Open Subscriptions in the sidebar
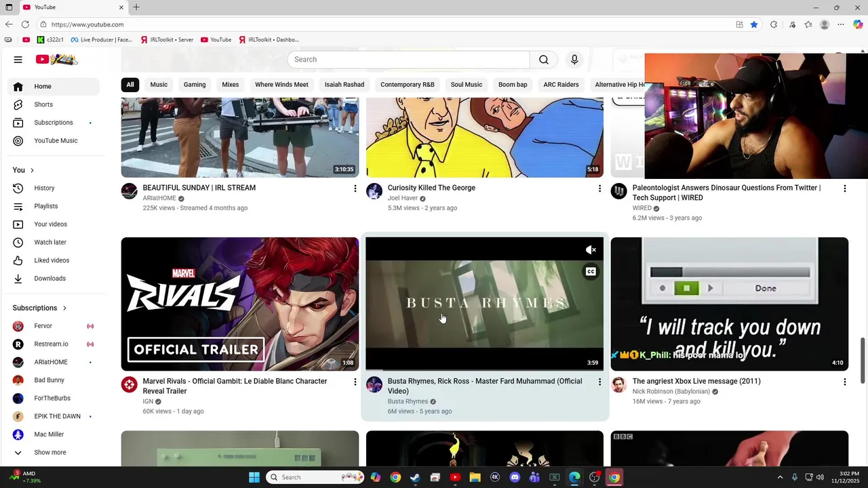This screenshot has height=488, width=868. pos(53,123)
